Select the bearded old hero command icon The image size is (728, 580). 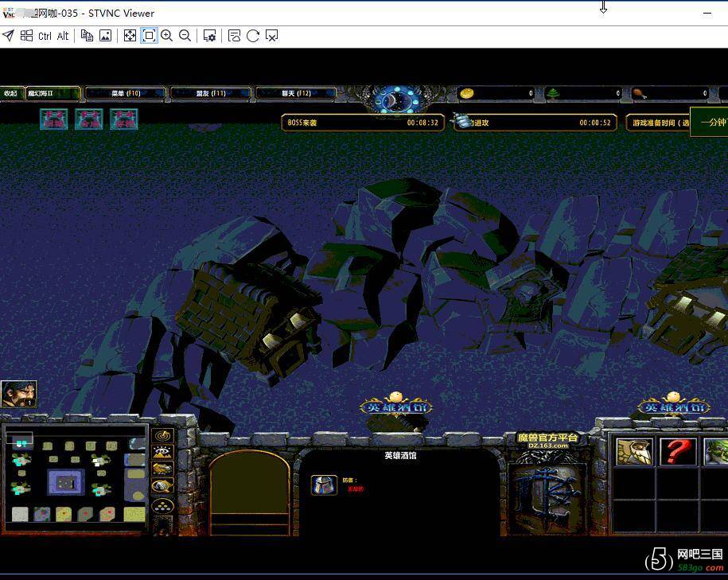[x=634, y=451]
